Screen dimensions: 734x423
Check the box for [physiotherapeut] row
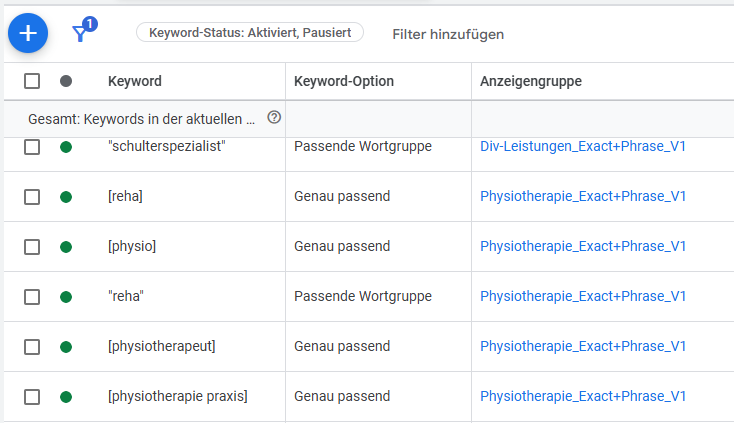click(x=32, y=347)
